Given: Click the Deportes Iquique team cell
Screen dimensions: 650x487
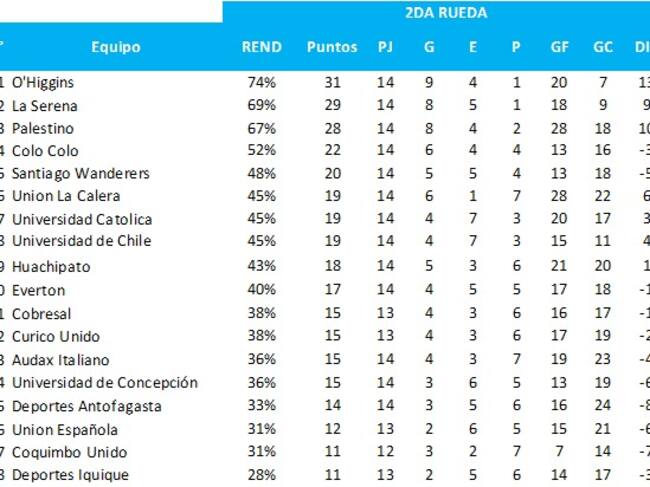Looking at the screenshot, I should click(70, 475).
